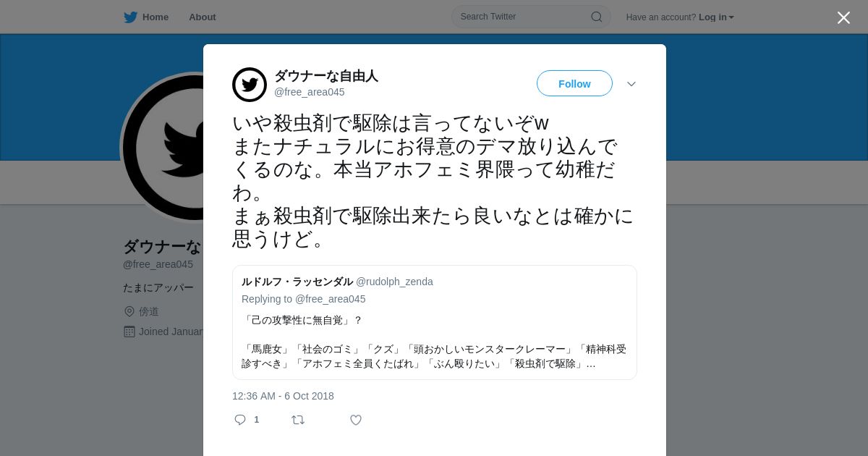Click the @free_area045 Replying to link

coord(331,299)
